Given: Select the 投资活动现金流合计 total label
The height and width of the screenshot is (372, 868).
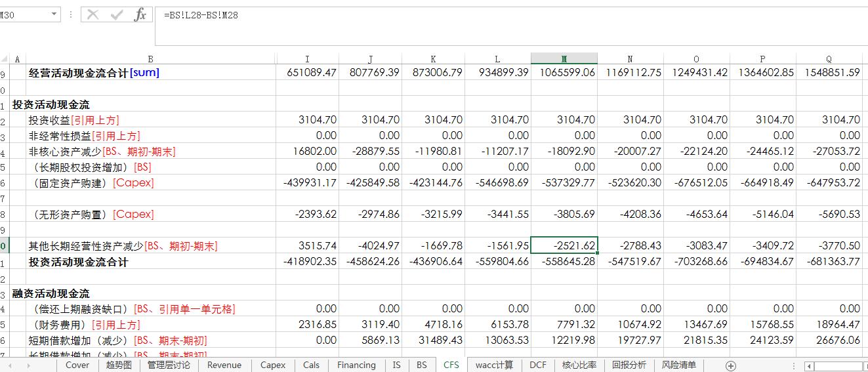Looking at the screenshot, I should [x=78, y=262].
